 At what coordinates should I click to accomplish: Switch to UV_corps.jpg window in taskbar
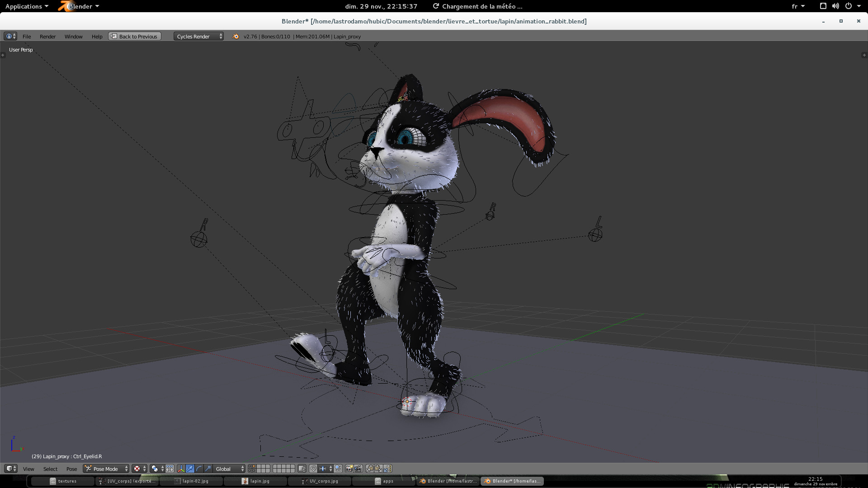coord(320,481)
